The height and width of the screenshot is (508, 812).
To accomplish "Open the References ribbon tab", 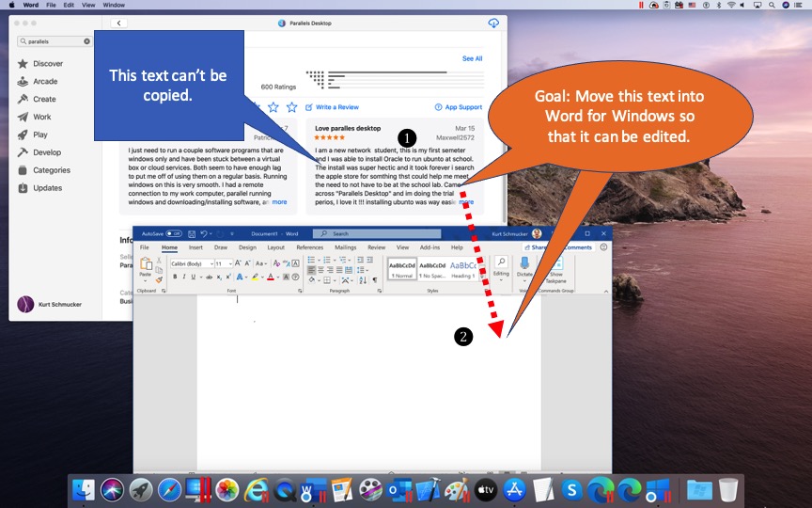I will 310,247.
